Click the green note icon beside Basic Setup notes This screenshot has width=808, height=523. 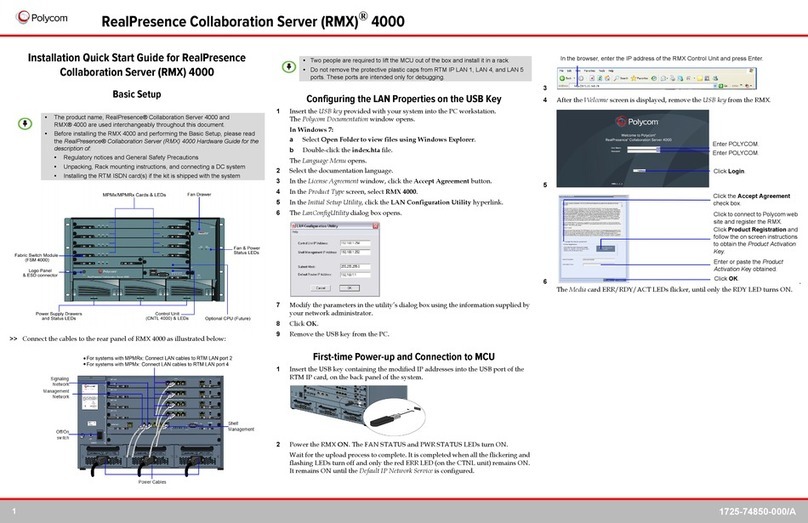25,124
